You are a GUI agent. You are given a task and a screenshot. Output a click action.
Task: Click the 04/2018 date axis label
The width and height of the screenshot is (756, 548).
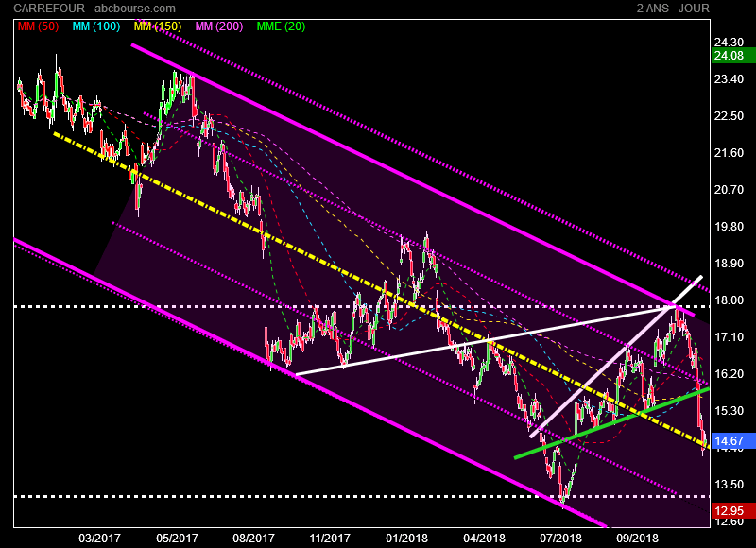click(x=484, y=538)
